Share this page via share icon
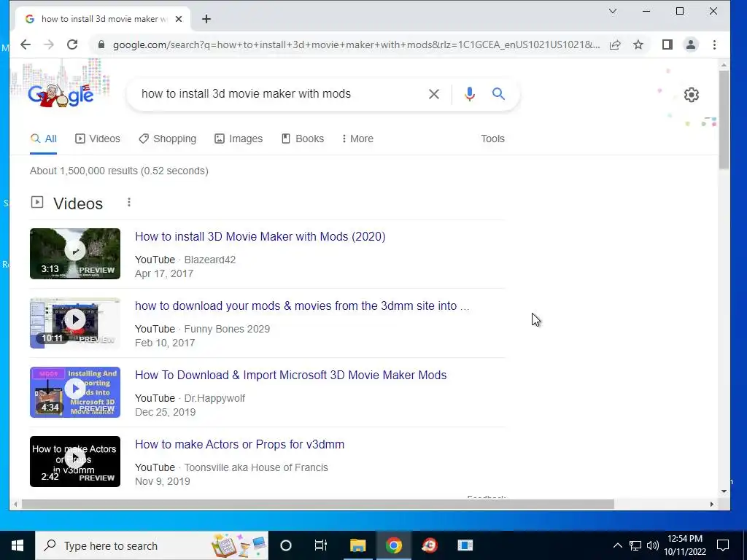This screenshot has height=560, width=747. [x=615, y=44]
